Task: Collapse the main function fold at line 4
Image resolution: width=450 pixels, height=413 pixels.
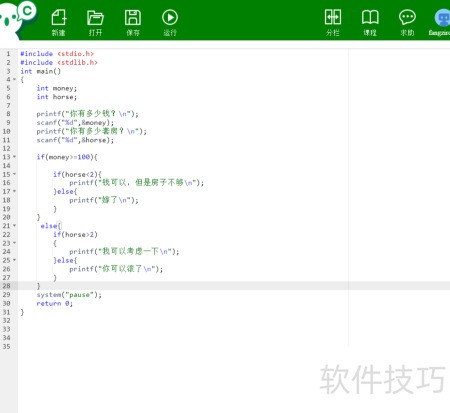Action: (x=14, y=79)
